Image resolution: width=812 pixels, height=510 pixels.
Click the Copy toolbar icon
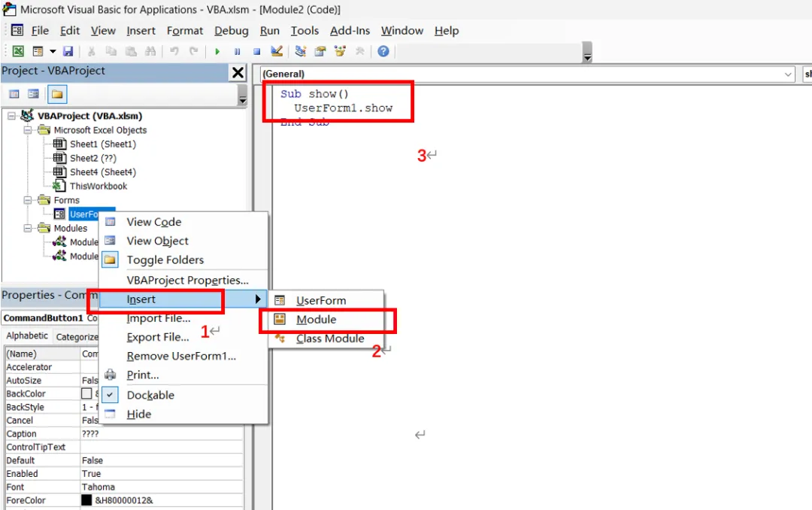[x=111, y=51]
